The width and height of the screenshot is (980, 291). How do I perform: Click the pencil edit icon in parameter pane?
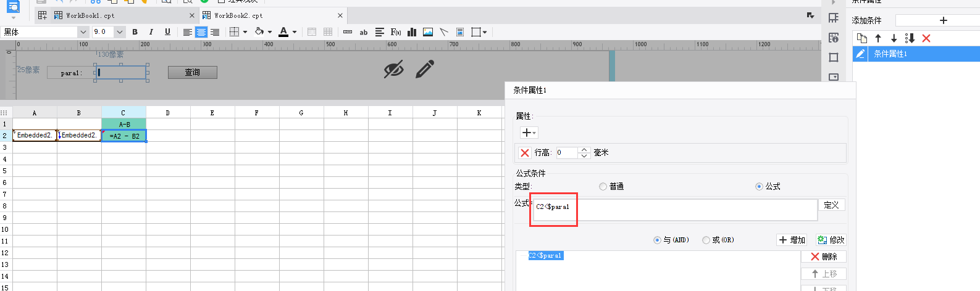pyautogui.click(x=425, y=69)
